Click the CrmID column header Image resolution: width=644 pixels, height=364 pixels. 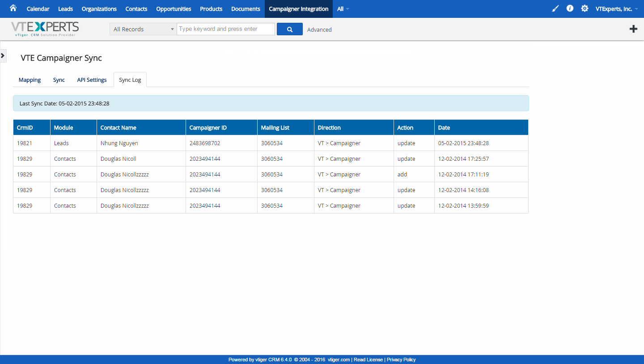(x=32, y=127)
